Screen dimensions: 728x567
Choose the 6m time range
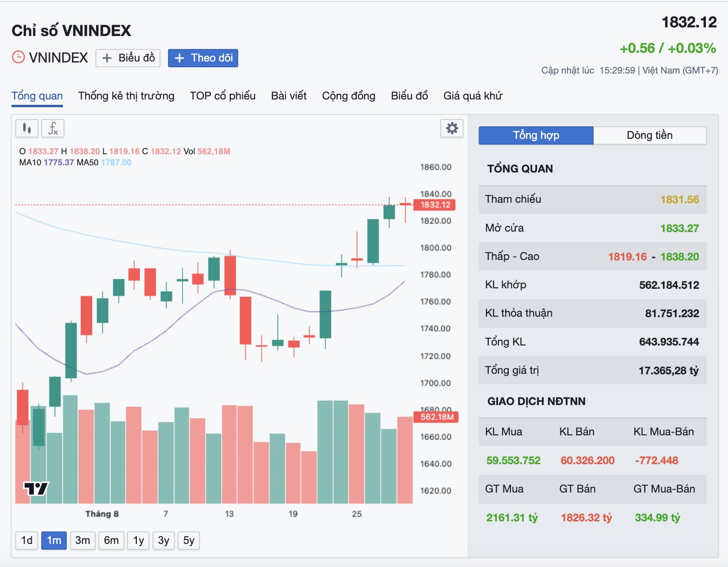(x=111, y=541)
